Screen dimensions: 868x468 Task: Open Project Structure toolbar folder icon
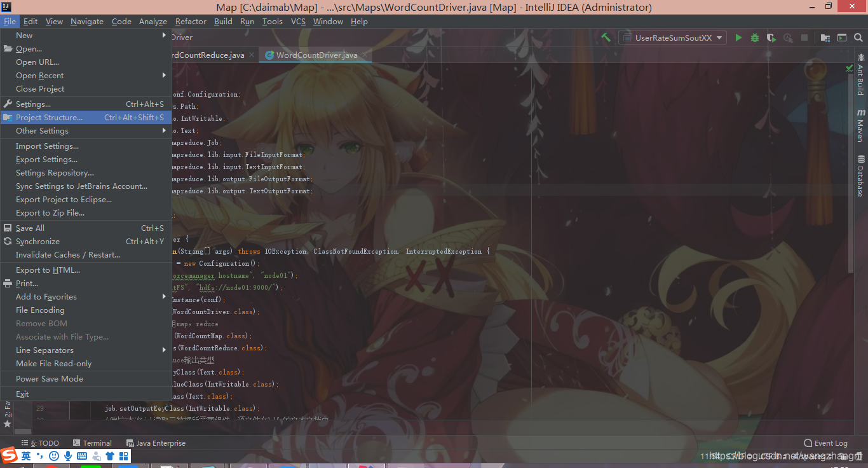[x=825, y=38]
